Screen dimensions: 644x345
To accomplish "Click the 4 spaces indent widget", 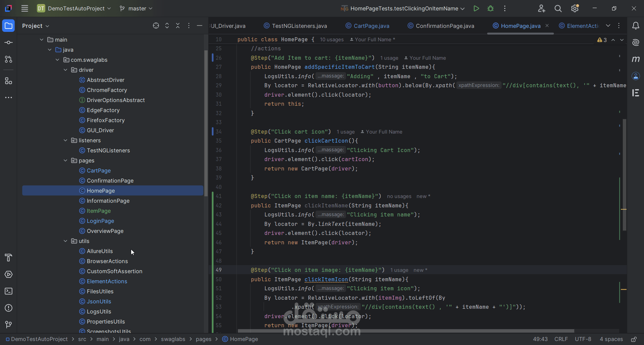I will tap(611, 339).
